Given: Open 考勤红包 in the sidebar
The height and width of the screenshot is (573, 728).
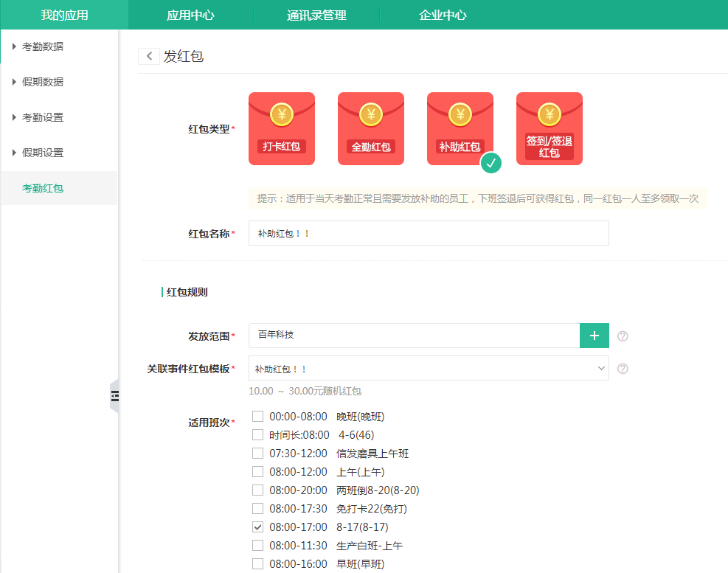Looking at the screenshot, I should (x=59, y=188).
